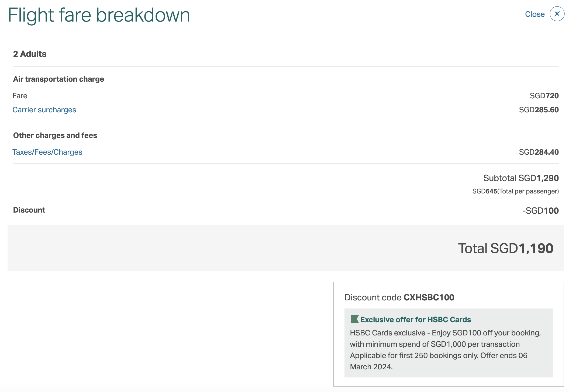The height and width of the screenshot is (392, 569).
Task: Click the carrier surcharge amount SGD285.60
Action: 539,110
